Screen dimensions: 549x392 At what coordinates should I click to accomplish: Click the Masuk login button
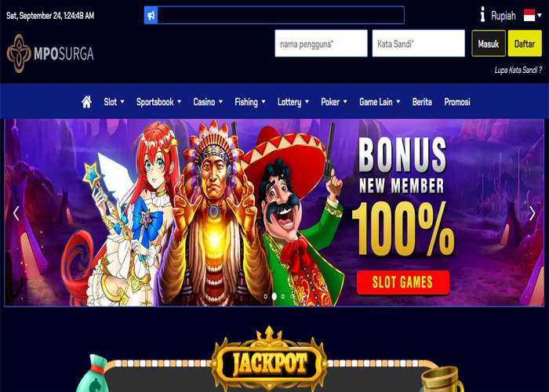point(489,43)
